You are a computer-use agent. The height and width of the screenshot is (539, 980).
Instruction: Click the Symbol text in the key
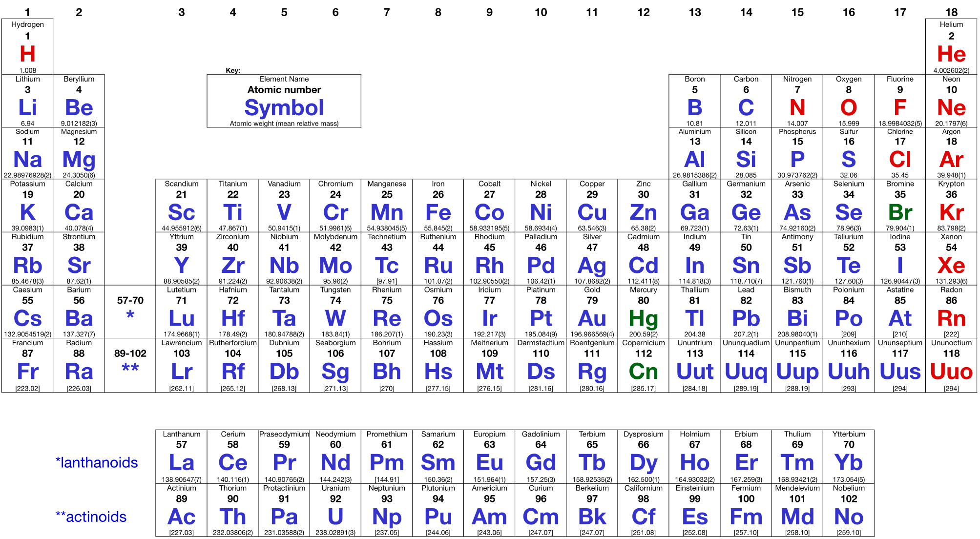pyautogui.click(x=284, y=108)
